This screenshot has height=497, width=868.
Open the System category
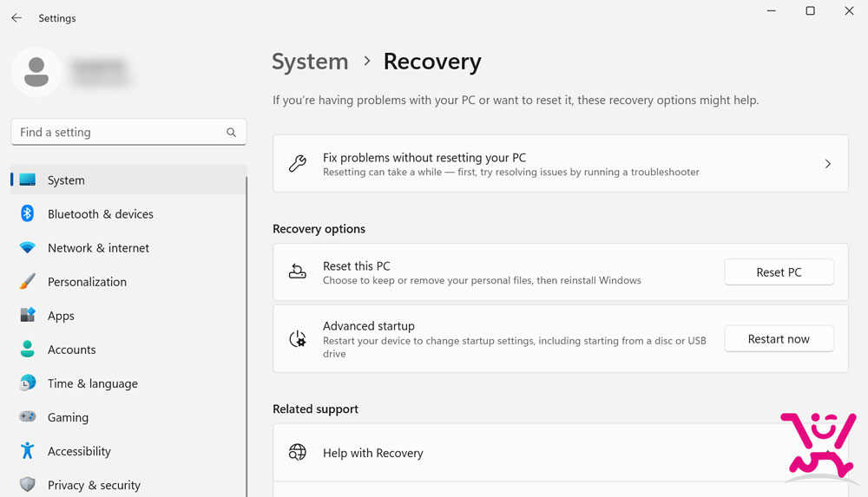tap(128, 180)
